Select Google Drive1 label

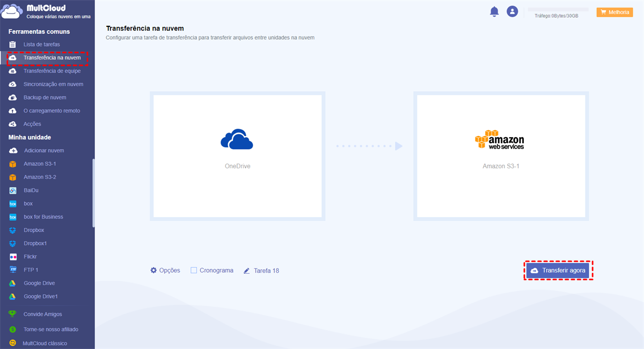point(41,296)
